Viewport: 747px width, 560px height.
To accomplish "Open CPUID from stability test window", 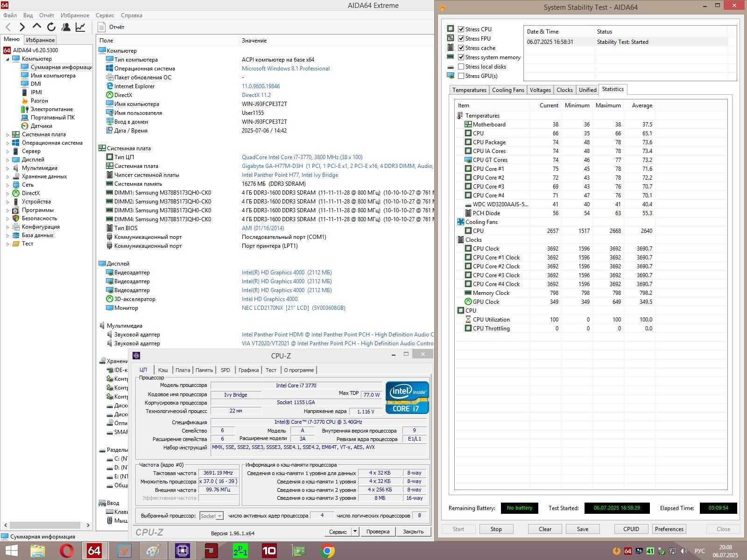I will (x=631, y=529).
